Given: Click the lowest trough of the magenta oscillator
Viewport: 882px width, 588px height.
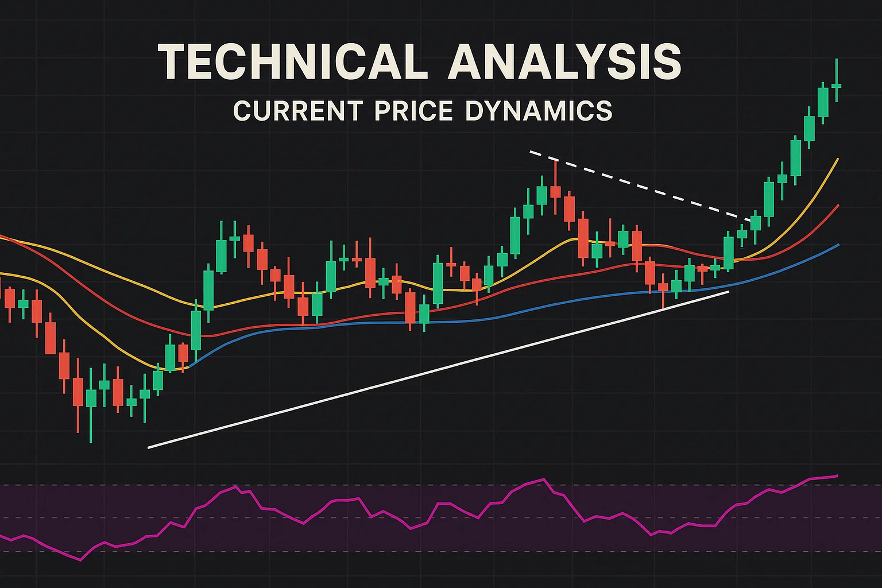Looking at the screenshot, I should (x=80, y=560).
